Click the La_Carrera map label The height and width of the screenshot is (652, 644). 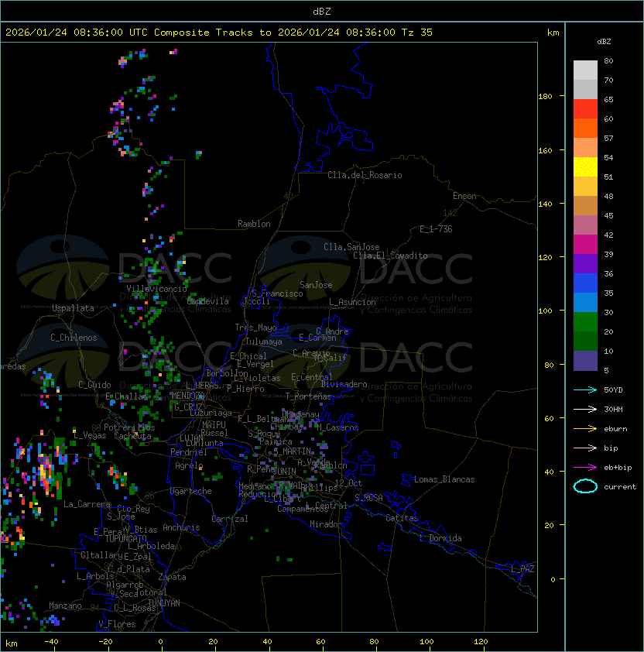pos(87,504)
